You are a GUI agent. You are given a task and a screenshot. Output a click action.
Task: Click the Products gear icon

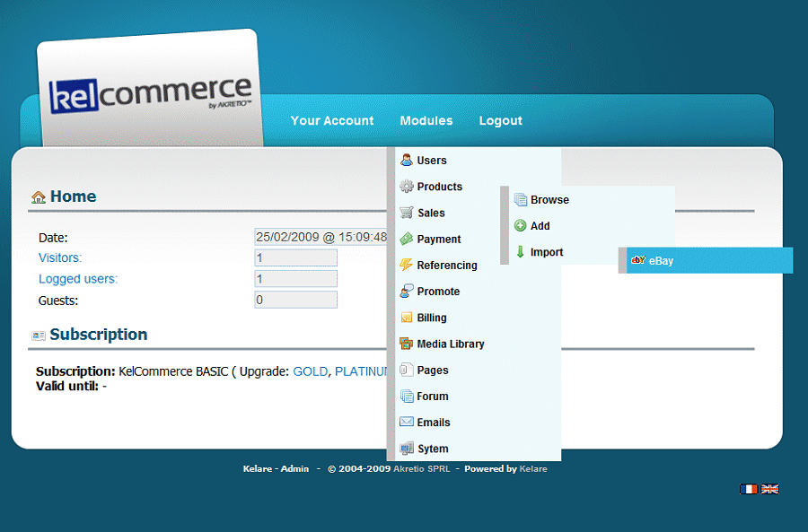click(x=407, y=187)
